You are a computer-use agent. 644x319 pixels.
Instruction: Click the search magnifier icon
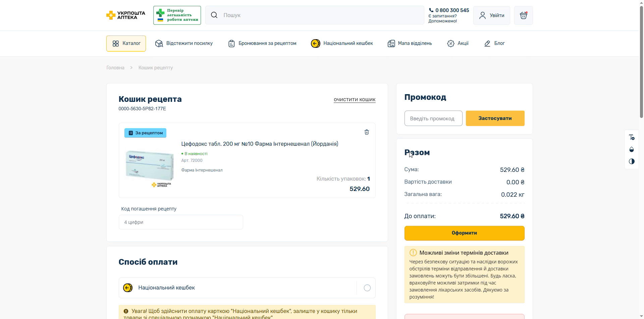click(214, 15)
